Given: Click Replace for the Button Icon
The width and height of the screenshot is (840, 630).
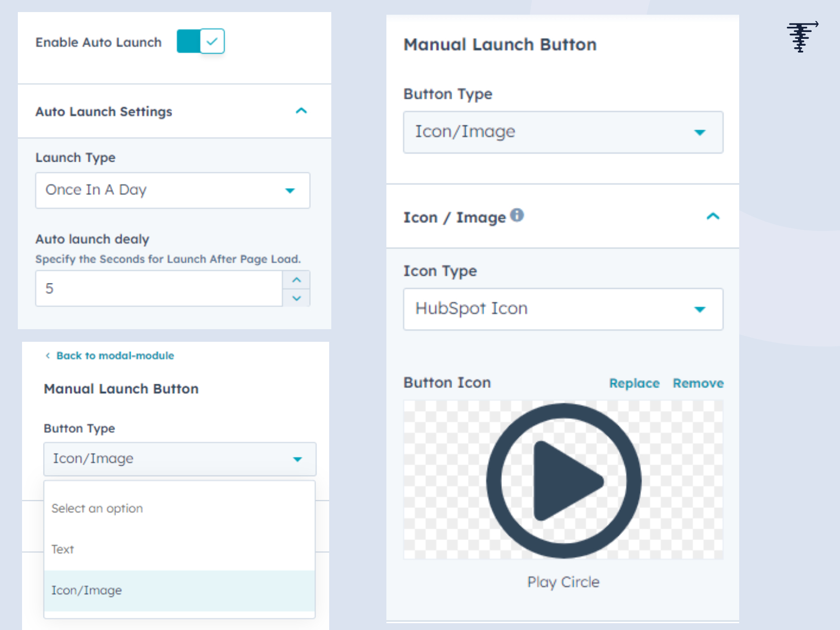Looking at the screenshot, I should point(634,383).
